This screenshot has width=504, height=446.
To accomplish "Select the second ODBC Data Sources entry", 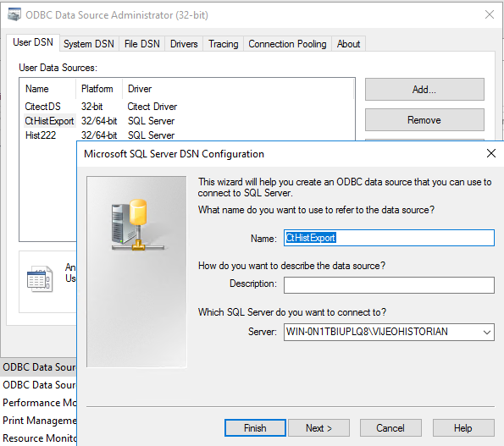I will (39, 385).
